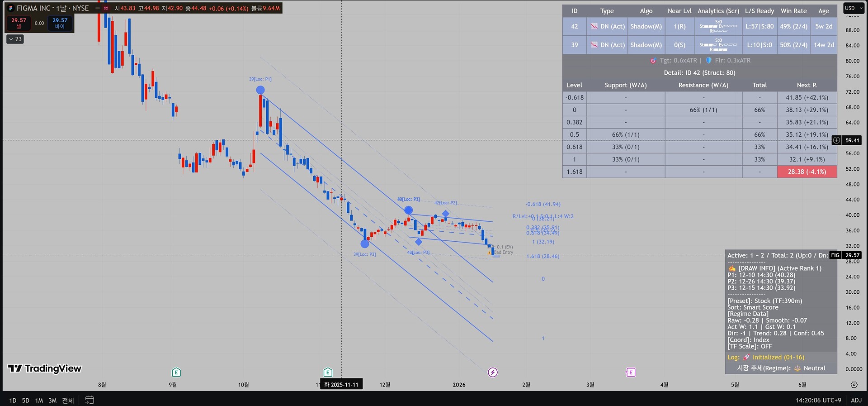
Task: Click the 38.13 (+29.1%) Next P. cell
Action: (x=807, y=110)
